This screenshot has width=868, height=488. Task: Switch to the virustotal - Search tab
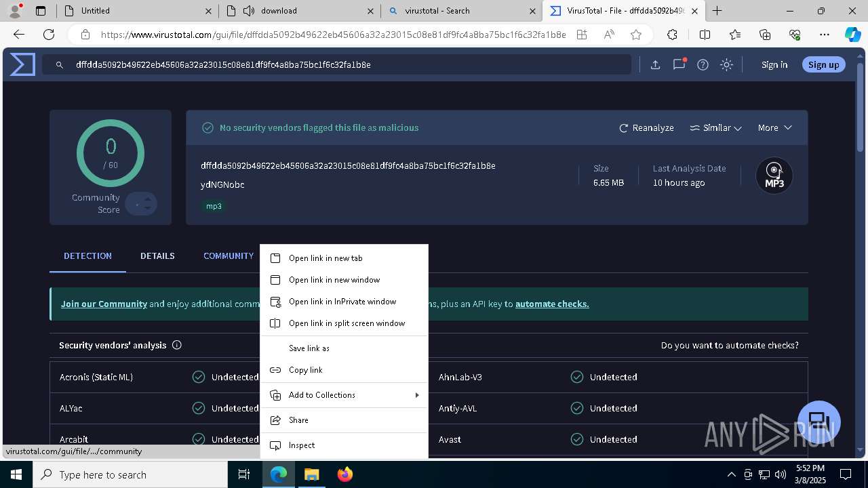(x=461, y=11)
